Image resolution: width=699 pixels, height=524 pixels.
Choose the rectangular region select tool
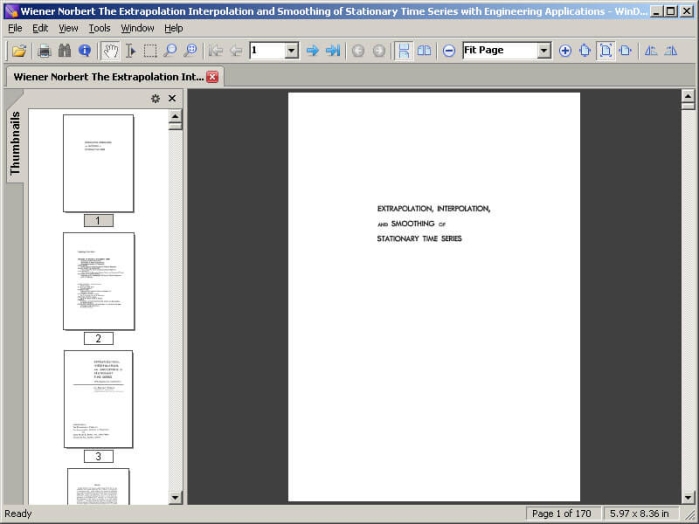[x=150, y=50]
